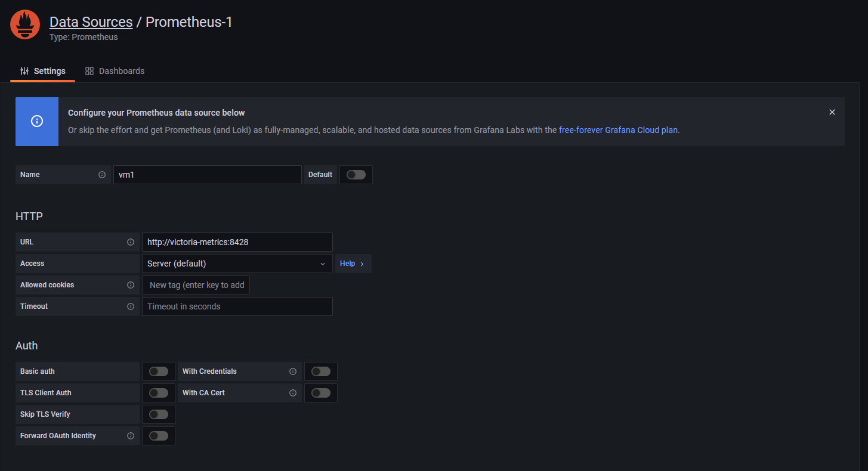Viewport: 868px width, 471px height.
Task: Click the With CA Cert info icon
Action: (293, 393)
